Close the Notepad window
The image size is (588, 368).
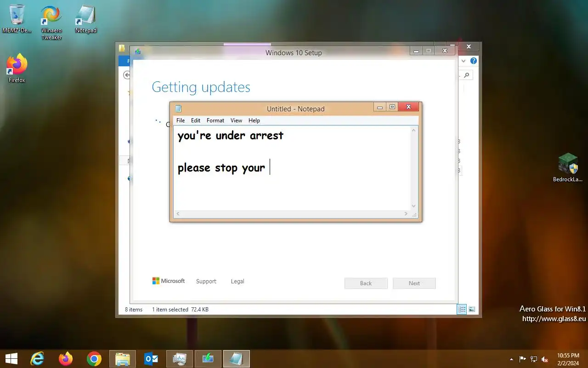408,107
